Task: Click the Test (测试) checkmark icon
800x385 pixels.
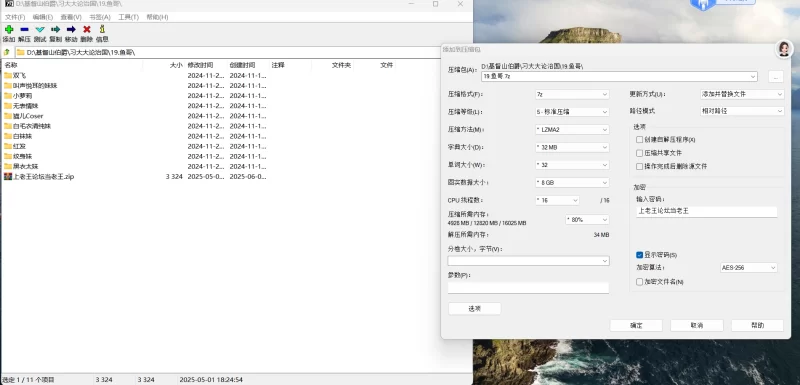Action: point(40,30)
